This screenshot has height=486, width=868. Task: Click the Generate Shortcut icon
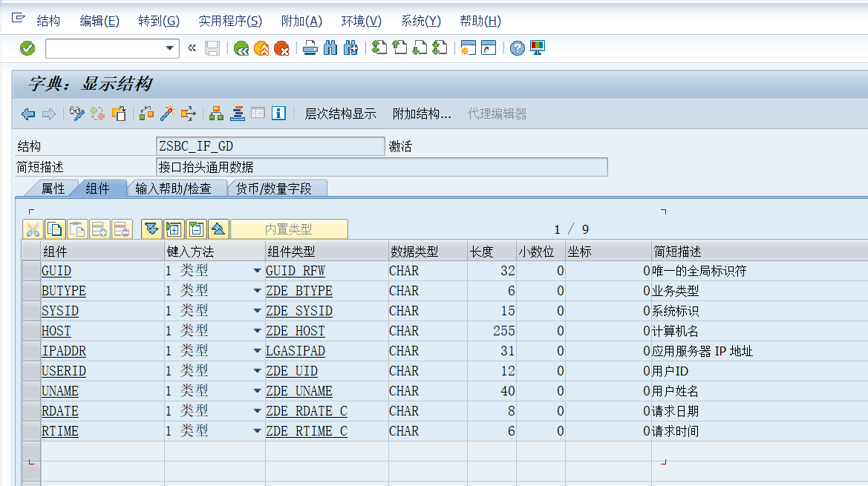pyautogui.click(x=489, y=48)
